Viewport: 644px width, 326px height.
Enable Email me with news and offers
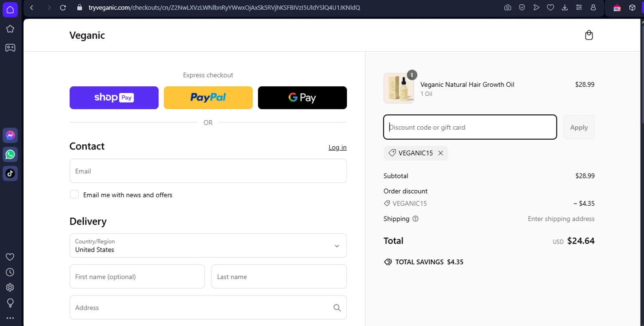coord(74,195)
